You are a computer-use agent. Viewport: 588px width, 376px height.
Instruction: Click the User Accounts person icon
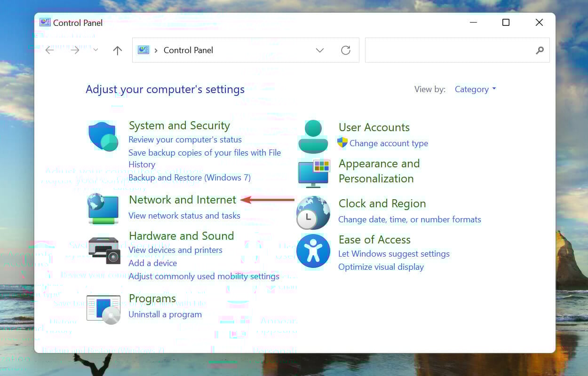(313, 136)
